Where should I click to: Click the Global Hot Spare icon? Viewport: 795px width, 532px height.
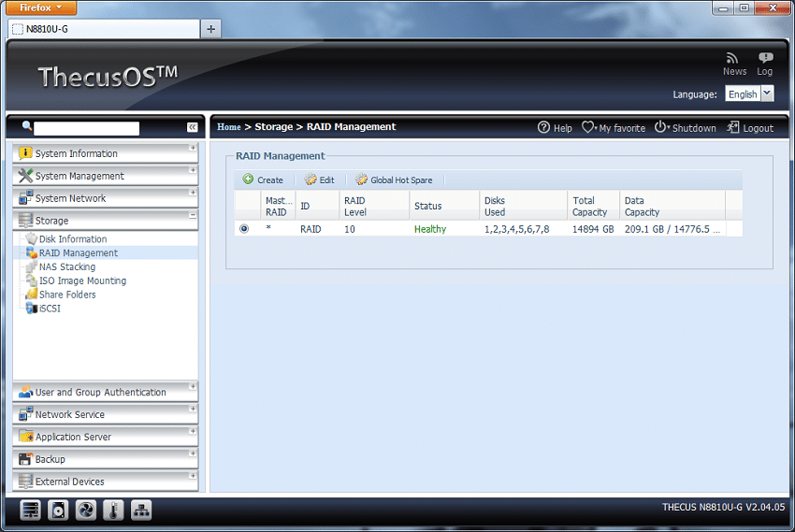point(361,180)
